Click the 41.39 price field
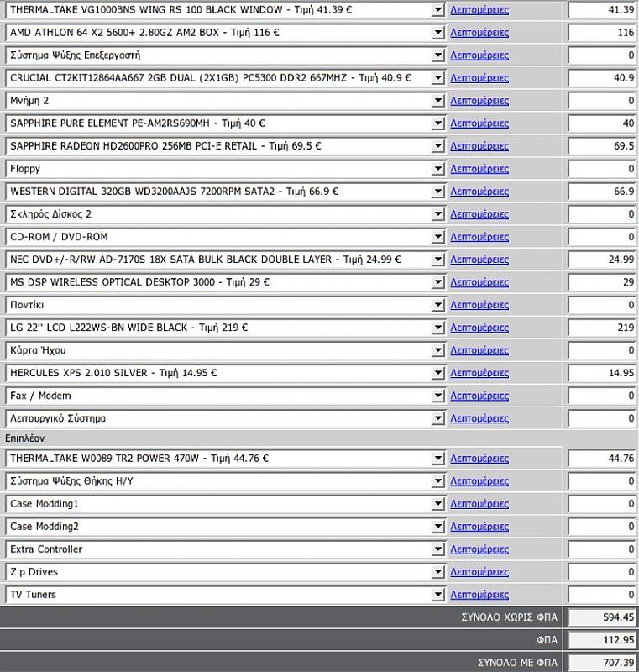639x672 pixels. (602, 10)
